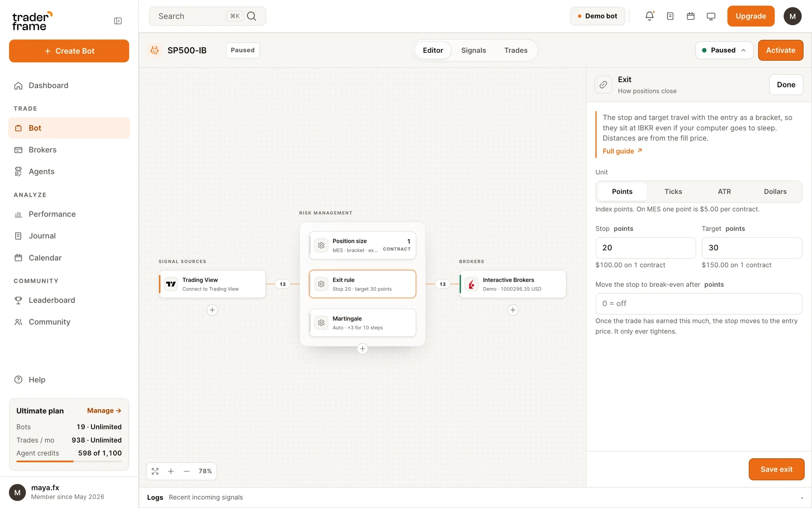Screen dimensions: 812x508
Task: Click the break-even points input field
Action: point(698,303)
